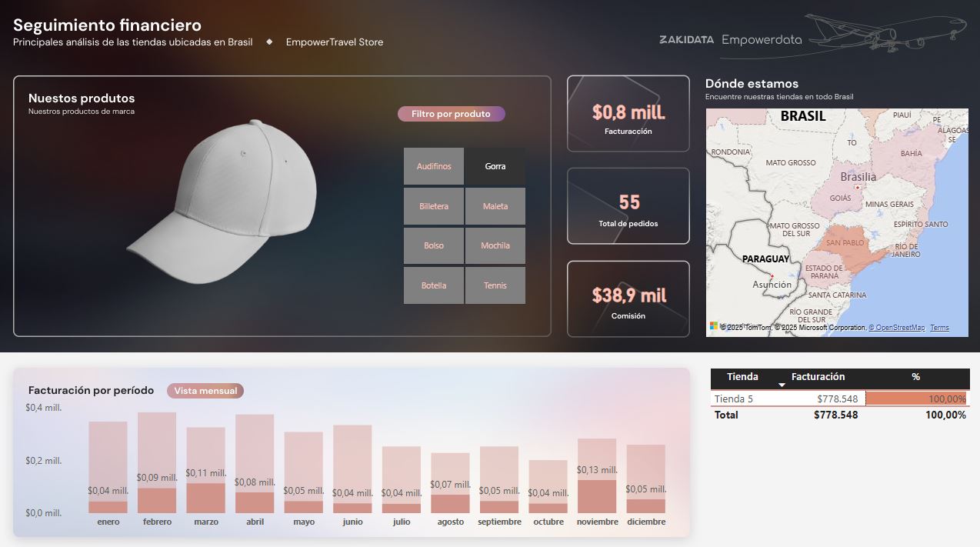Choose the Bolso product tile

point(434,246)
